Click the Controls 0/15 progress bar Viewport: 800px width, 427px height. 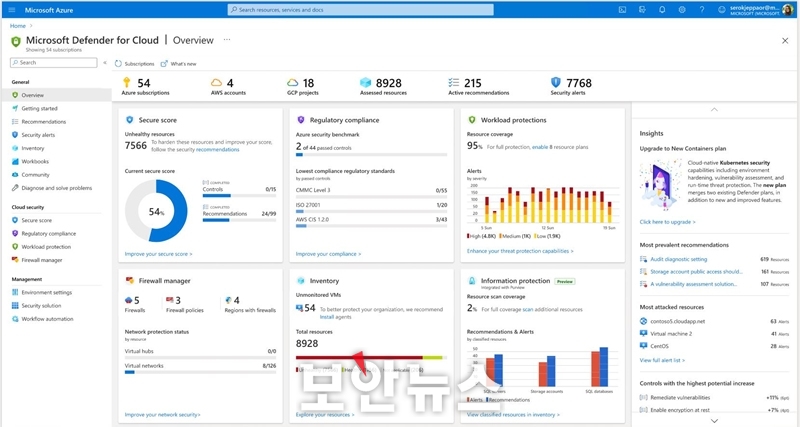coord(239,195)
